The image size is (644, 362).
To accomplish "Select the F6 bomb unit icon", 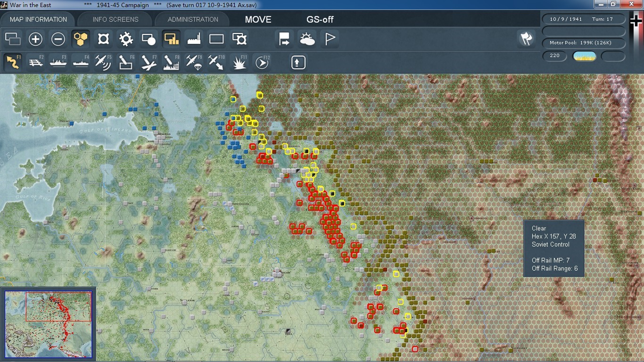I will pos(126,62).
